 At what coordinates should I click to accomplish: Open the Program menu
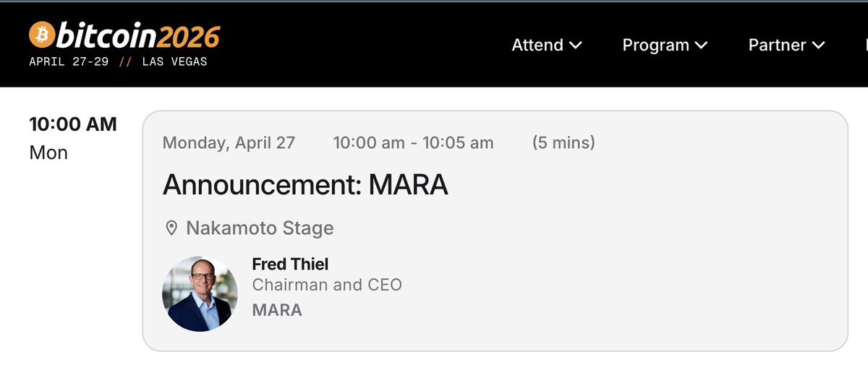click(x=665, y=45)
